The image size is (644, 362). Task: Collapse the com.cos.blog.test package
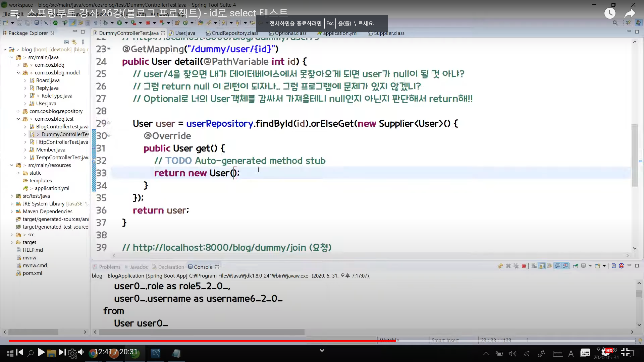pos(18,119)
